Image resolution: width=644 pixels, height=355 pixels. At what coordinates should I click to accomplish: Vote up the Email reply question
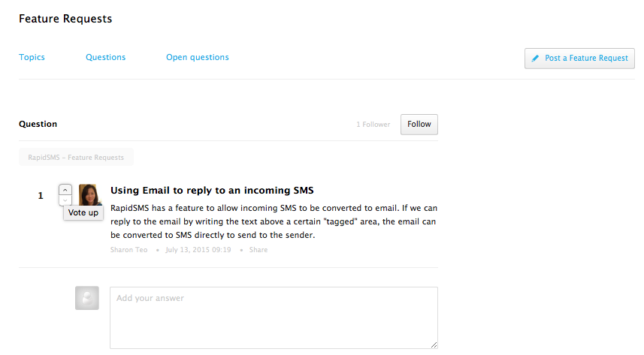pos(65,190)
